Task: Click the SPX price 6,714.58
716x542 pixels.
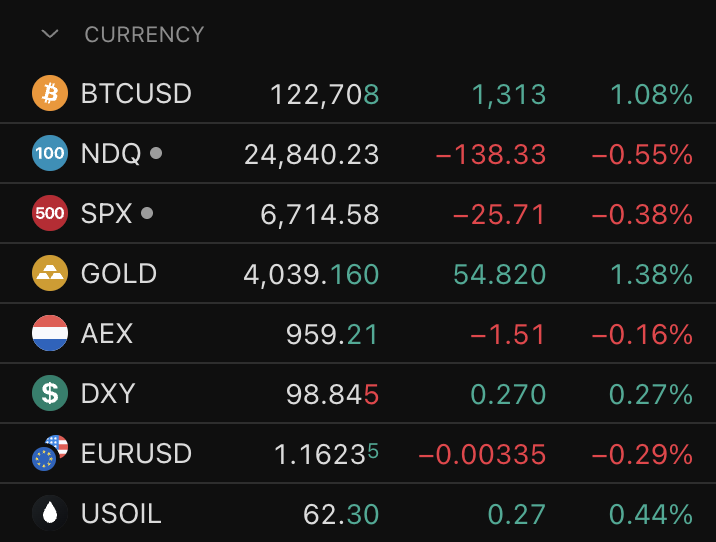Action: tap(318, 214)
